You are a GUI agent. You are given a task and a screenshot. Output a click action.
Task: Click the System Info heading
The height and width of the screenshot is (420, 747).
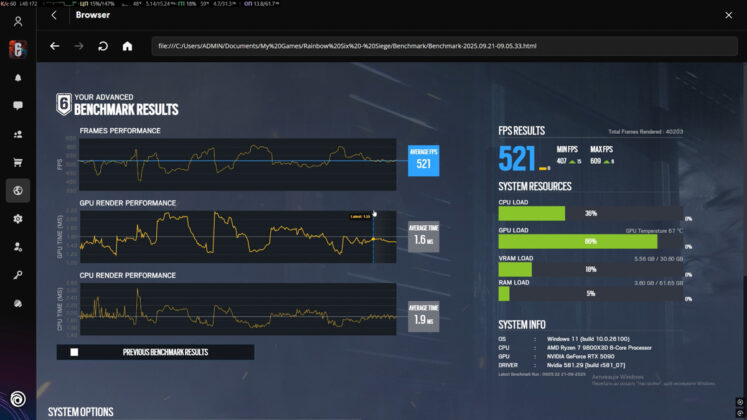[x=522, y=325]
